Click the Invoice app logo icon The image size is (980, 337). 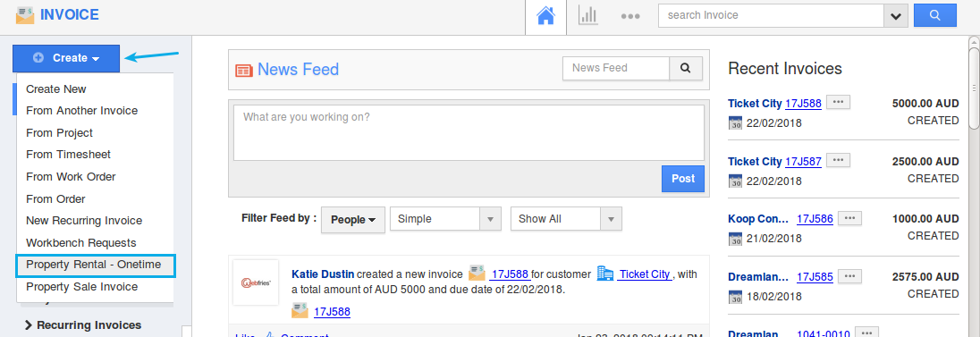(x=25, y=15)
